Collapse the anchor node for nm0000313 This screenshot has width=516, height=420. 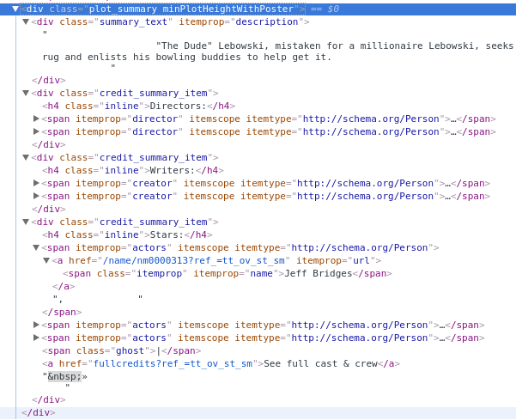(46, 260)
